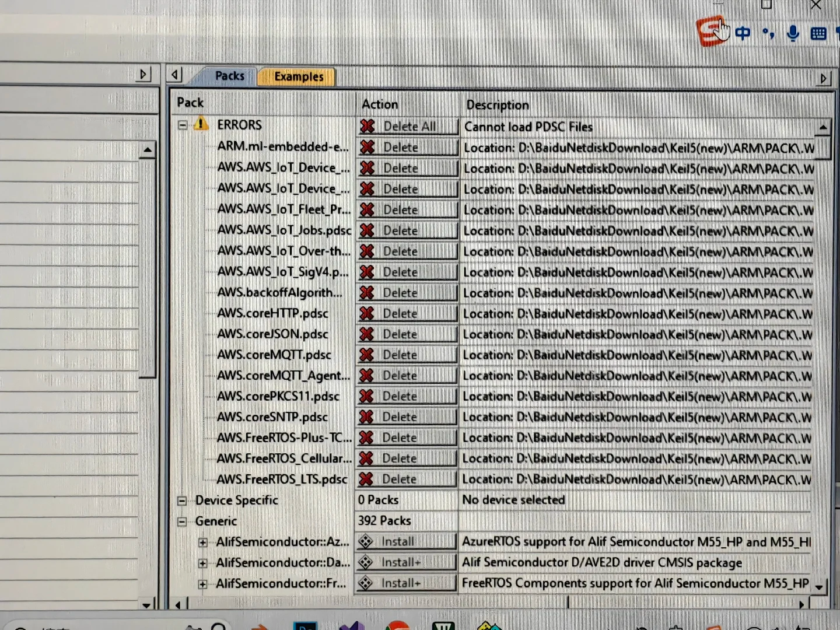
Task: Select the AWS.coreHTTP.pdsc row name
Action: [272, 313]
